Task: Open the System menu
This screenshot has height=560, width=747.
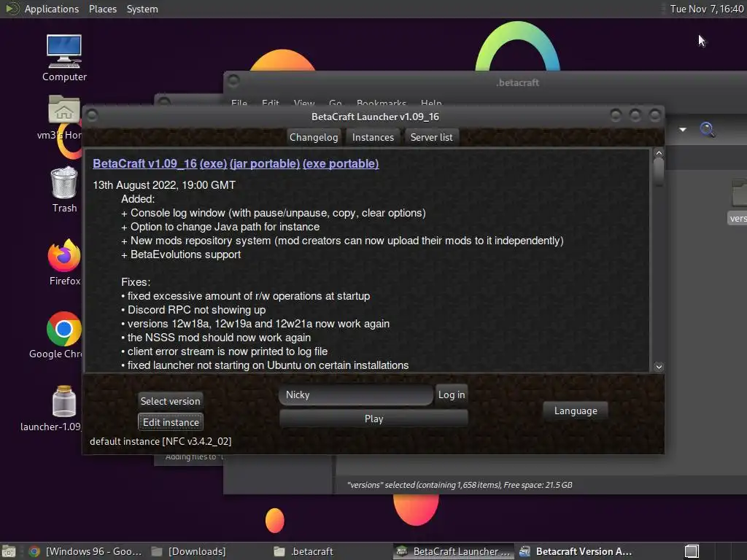Action: pos(142,9)
